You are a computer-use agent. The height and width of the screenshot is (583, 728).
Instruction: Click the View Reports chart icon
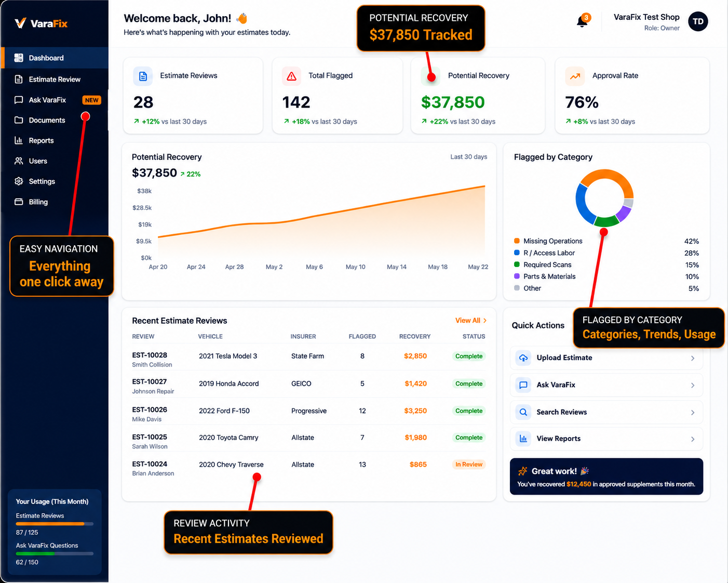pyautogui.click(x=523, y=439)
